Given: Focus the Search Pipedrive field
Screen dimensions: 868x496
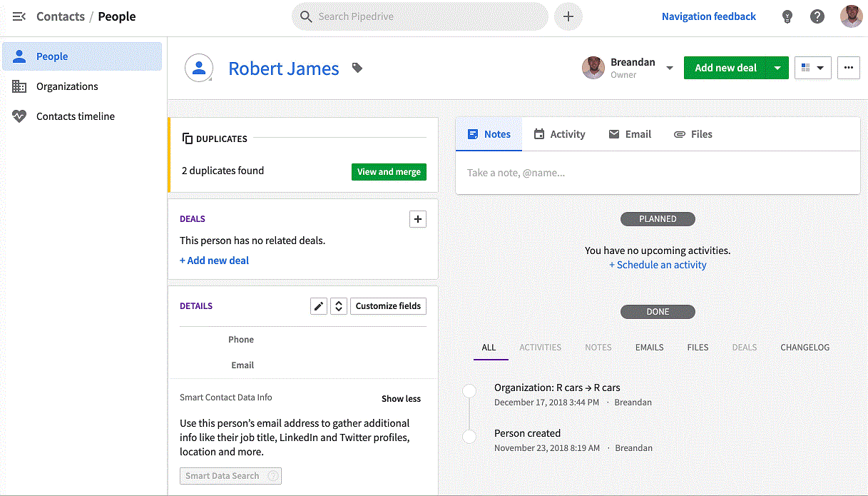Looking at the screenshot, I should pos(420,16).
